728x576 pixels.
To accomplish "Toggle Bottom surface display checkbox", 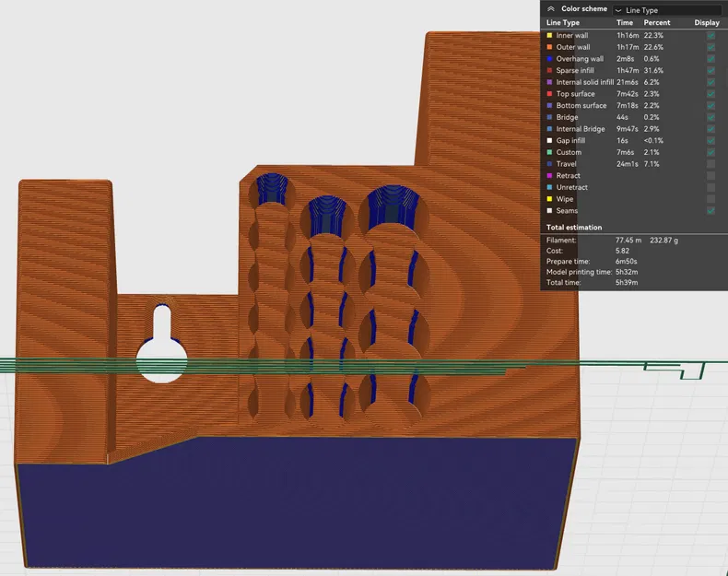I will (710, 105).
